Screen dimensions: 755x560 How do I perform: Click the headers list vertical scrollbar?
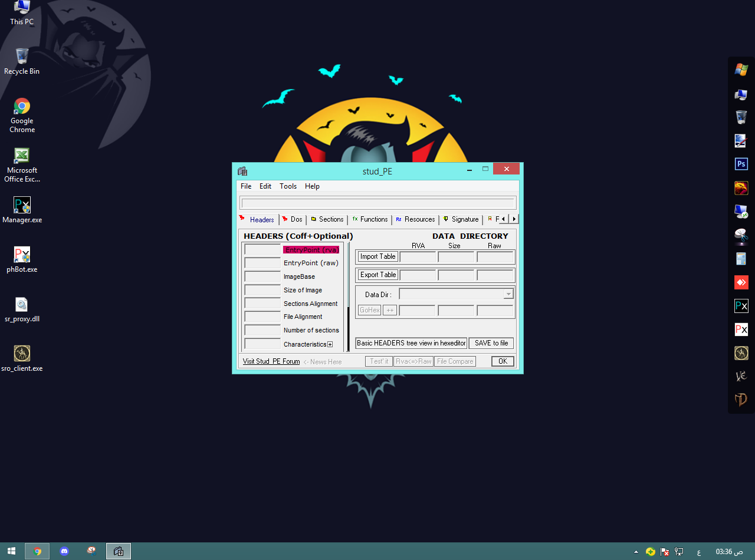(x=348, y=297)
